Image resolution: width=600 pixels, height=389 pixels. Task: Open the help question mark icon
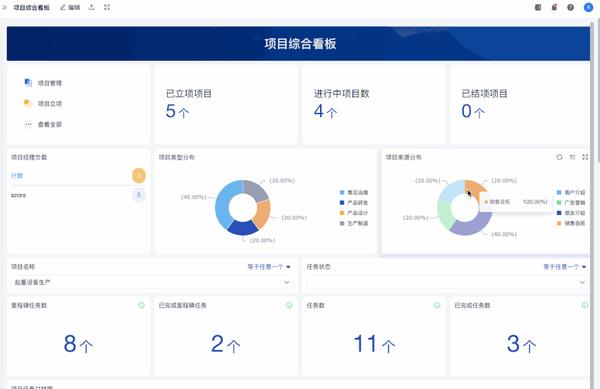(570, 7)
